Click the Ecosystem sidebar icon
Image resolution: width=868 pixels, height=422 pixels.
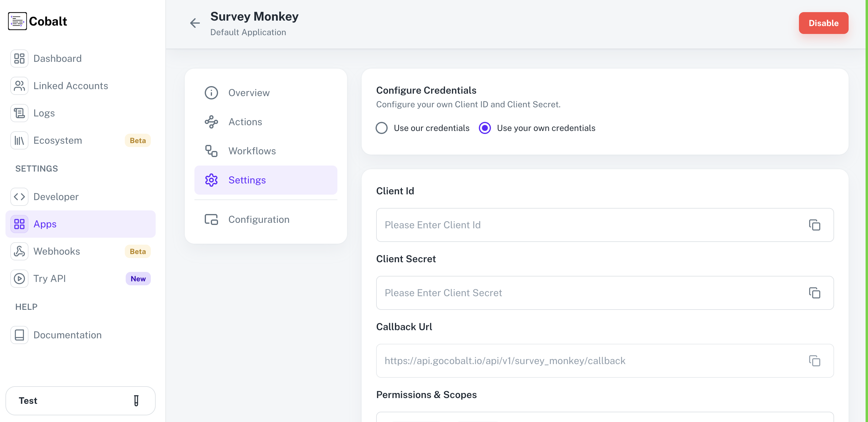point(19,140)
